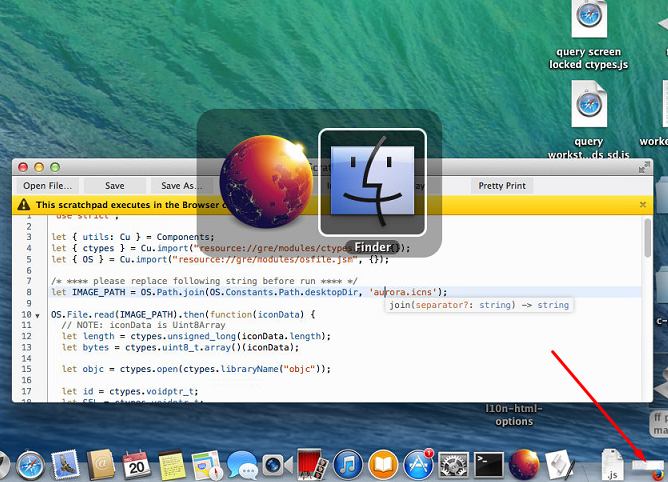Click the Scratchpad vertical scrollbar thumb
This screenshot has height=482, width=668.
coord(648,238)
